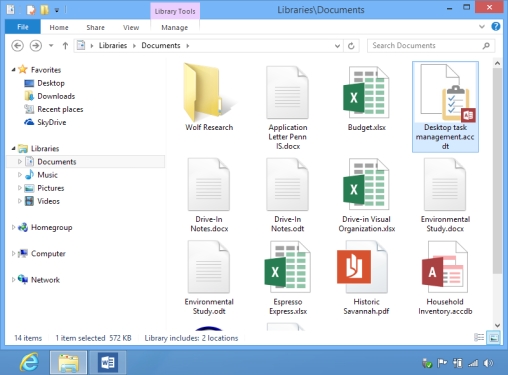508x375 pixels.
Task: Collapse the Favorites tree group
Action: (13, 70)
